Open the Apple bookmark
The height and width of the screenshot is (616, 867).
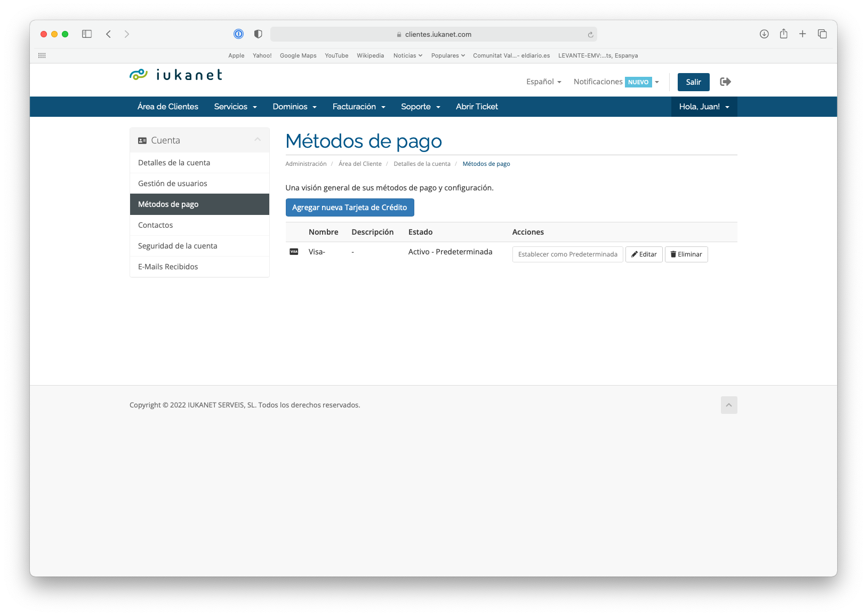(236, 55)
